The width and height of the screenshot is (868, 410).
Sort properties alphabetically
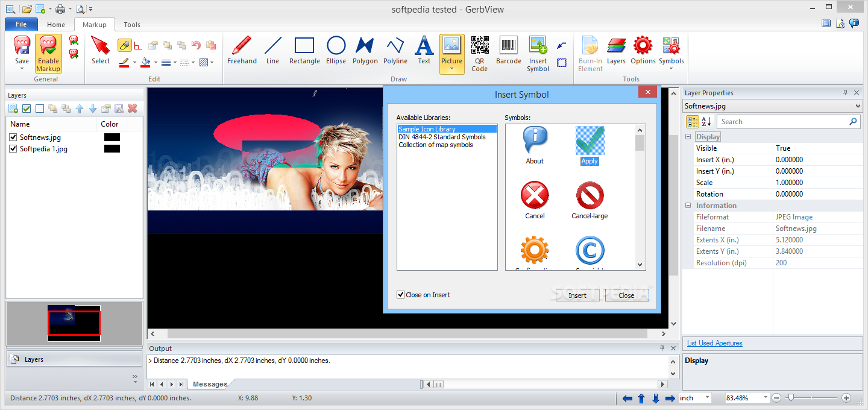706,122
